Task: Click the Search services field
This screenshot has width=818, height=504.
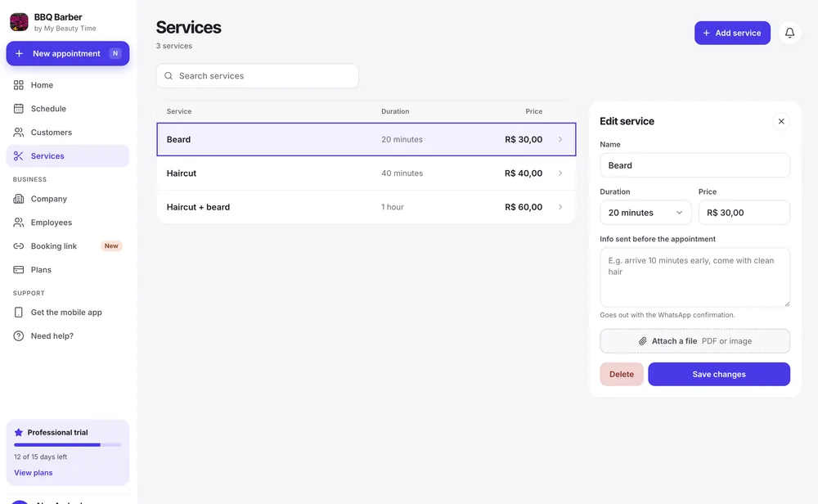Action: tap(257, 75)
